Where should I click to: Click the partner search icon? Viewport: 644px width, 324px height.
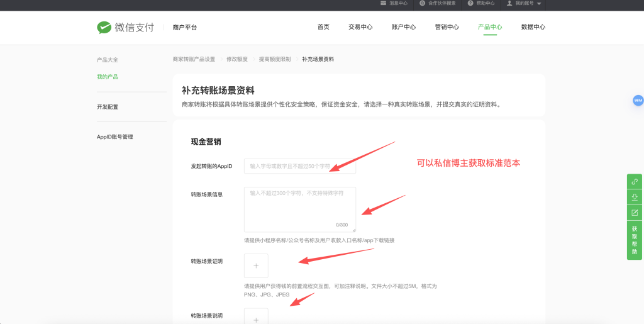422,3
